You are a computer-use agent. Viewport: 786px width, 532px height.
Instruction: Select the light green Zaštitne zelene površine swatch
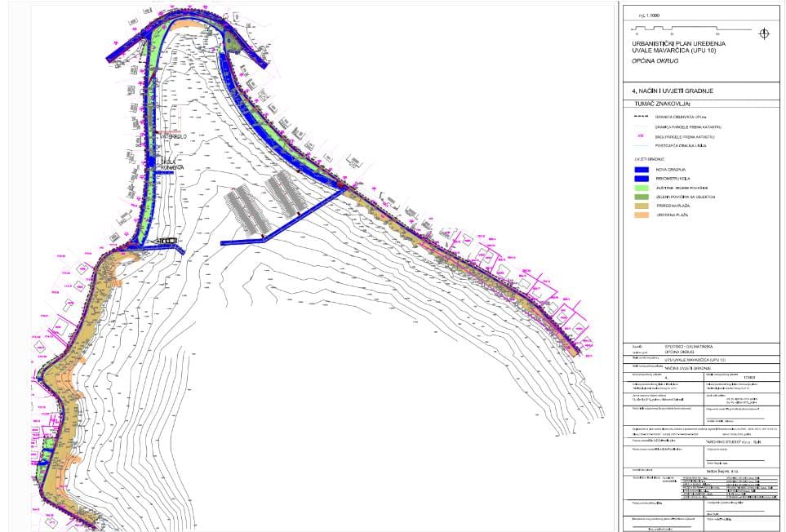pyautogui.click(x=641, y=187)
